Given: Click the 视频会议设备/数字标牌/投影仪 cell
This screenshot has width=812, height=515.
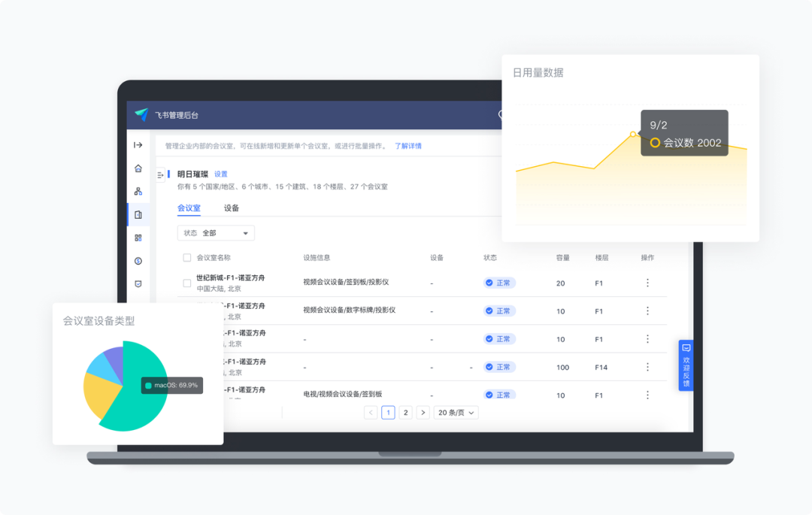Looking at the screenshot, I should coord(349,310).
